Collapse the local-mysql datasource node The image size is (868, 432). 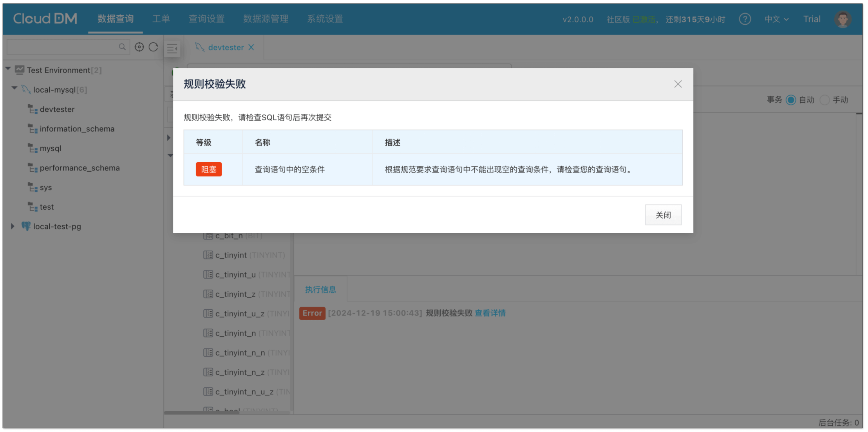(14, 89)
